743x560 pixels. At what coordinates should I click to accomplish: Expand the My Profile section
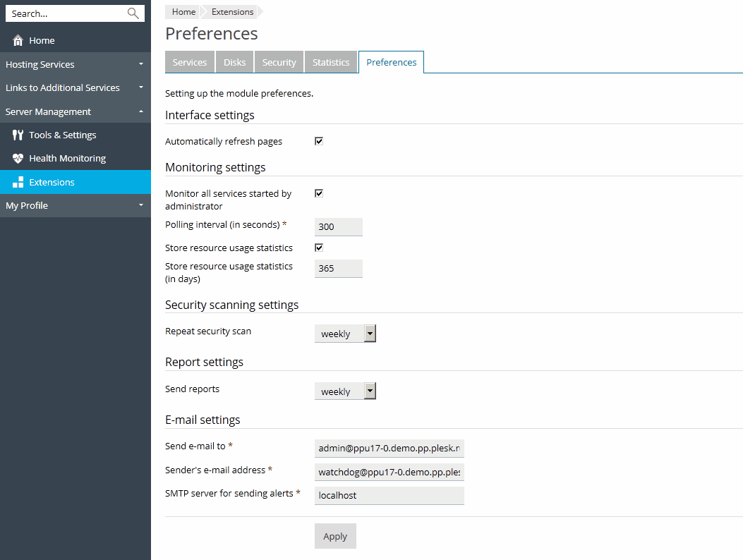coord(75,205)
